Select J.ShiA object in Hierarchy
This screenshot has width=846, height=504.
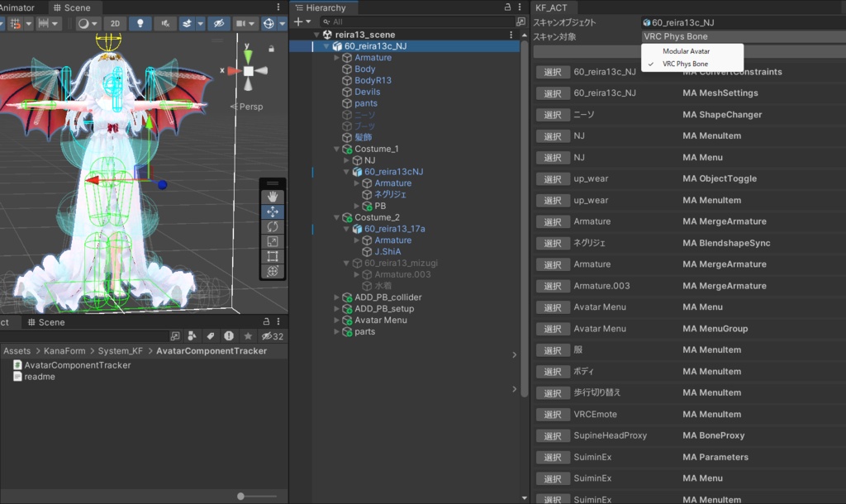click(x=387, y=251)
